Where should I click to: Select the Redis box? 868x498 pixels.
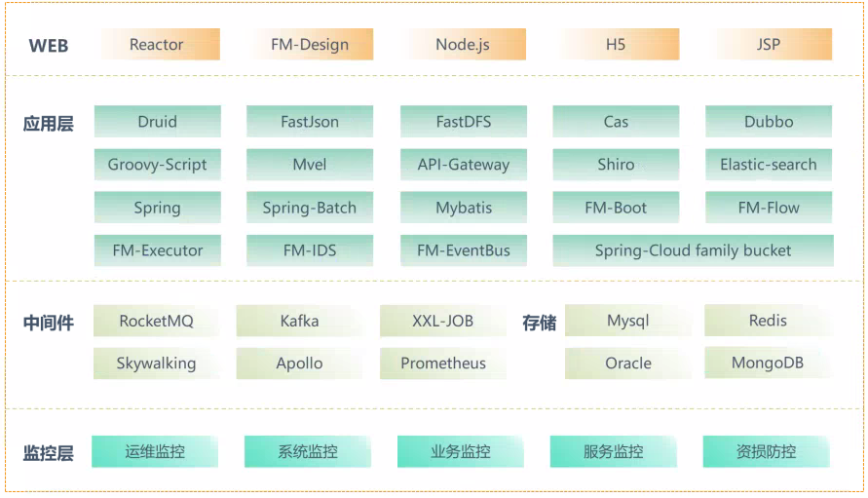[768, 321]
